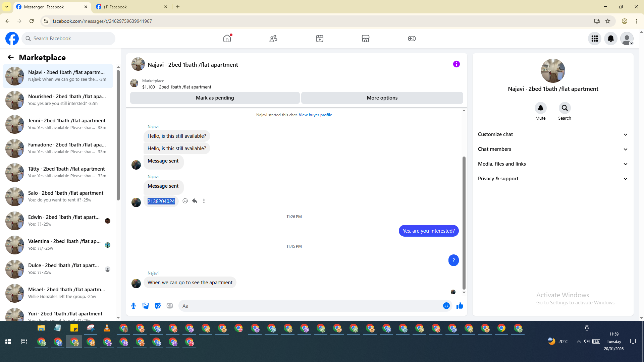This screenshot has height=362, width=644.
Task: Open the Gaming icon in the top navigation
Action: (412, 39)
